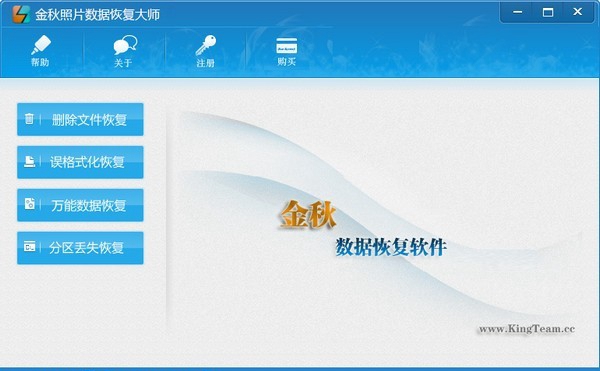Click the trash can icon on 删除文件恢复
600x371 pixels.
pos(29,119)
